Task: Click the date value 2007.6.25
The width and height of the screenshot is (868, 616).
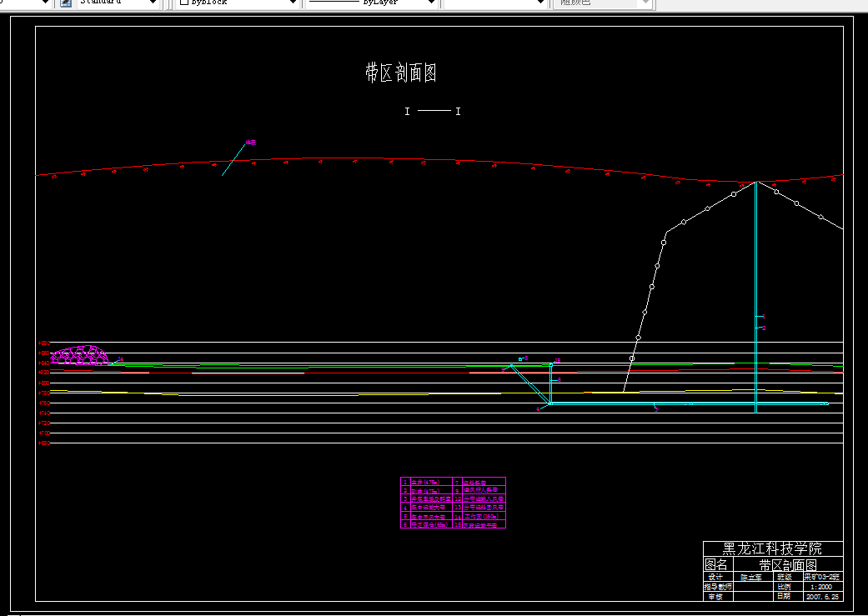Action: point(822,597)
